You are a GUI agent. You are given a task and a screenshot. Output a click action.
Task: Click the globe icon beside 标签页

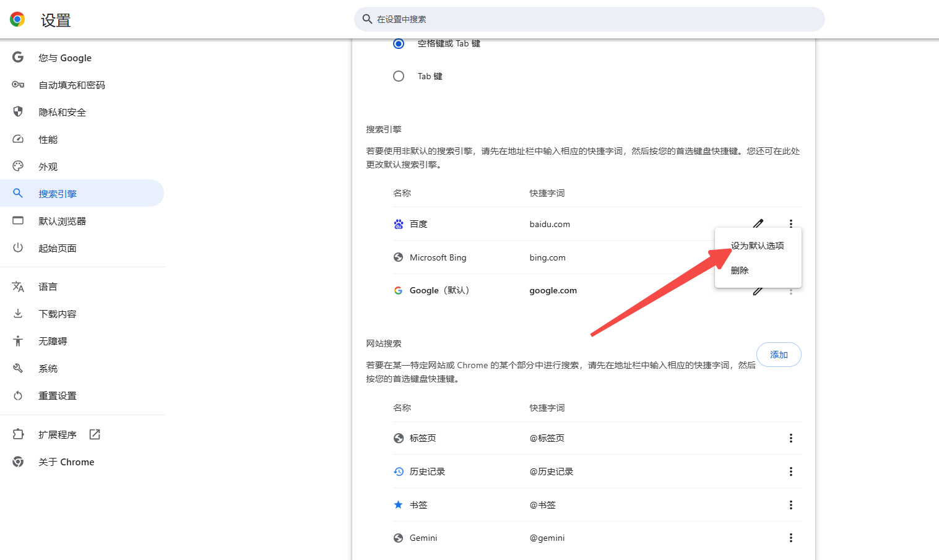point(399,438)
